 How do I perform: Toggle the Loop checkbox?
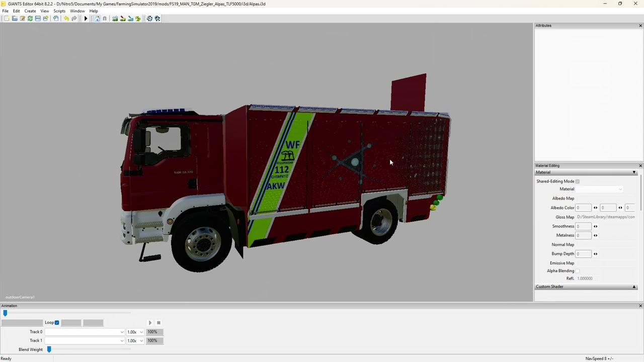(57, 323)
